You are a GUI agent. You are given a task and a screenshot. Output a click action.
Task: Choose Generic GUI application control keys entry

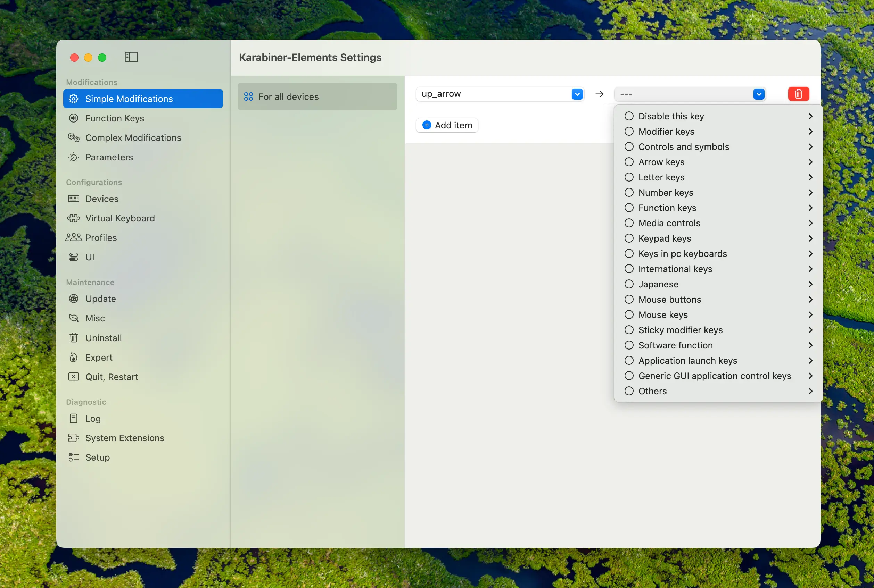click(x=718, y=376)
